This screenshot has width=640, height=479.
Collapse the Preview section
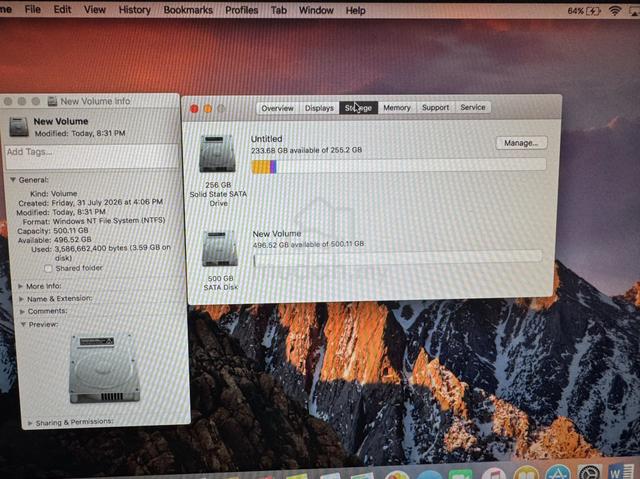click(23, 324)
